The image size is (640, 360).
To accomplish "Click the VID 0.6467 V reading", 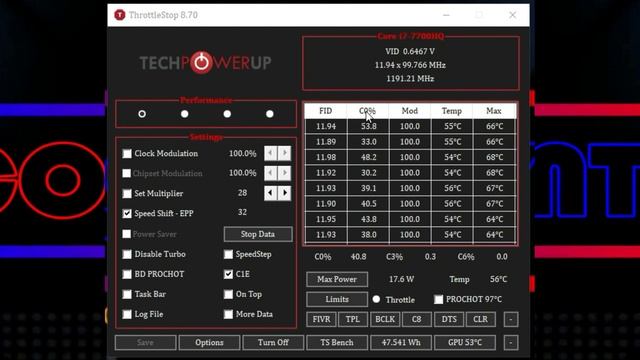I will (x=410, y=51).
